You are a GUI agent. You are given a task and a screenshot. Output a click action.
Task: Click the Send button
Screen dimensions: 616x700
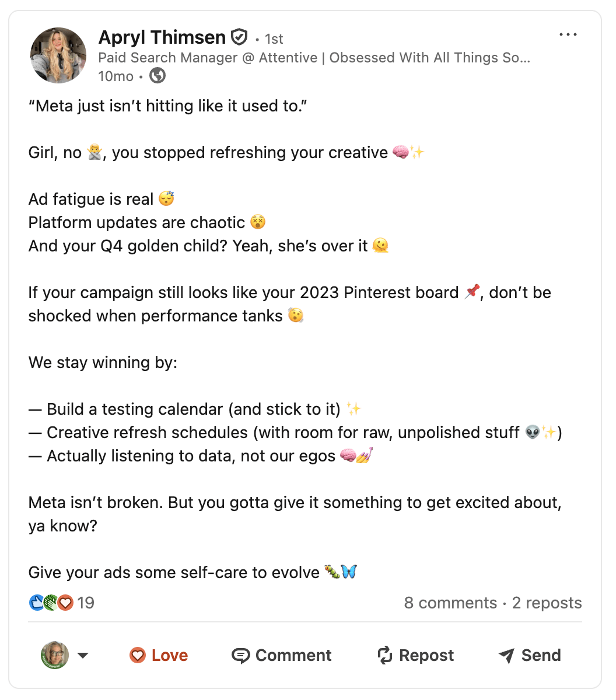(x=530, y=656)
